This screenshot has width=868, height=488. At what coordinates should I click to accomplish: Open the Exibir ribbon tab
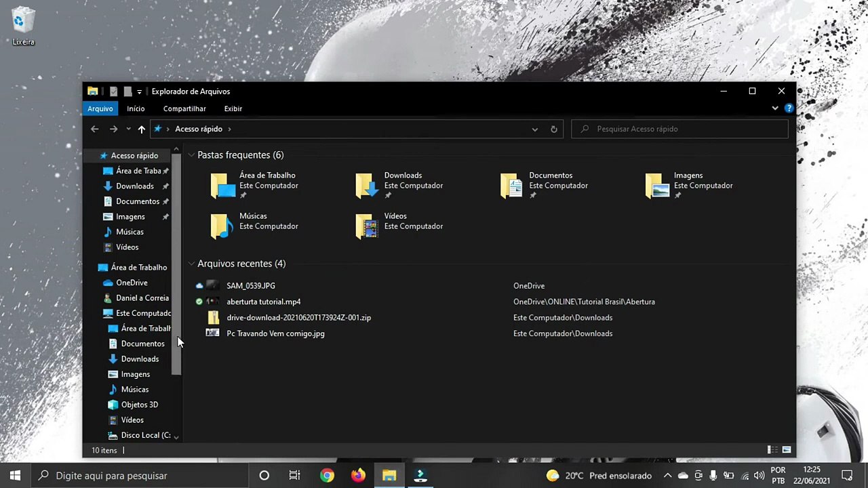233,108
